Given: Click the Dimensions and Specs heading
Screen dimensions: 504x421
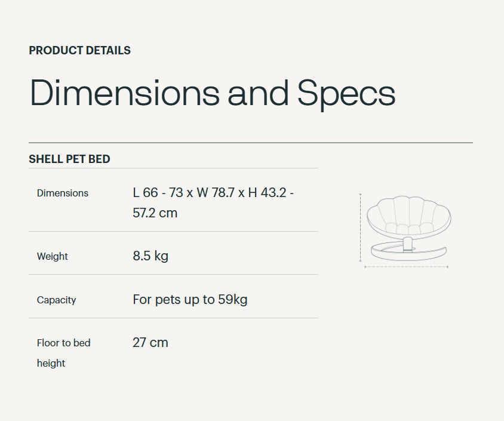Looking at the screenshot, I should click(212, 94).
